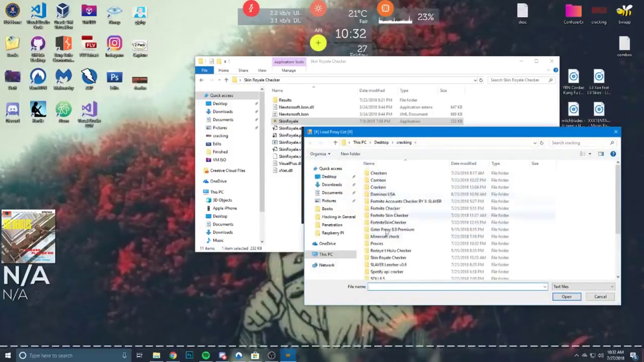The width and height of the screenshot is (644, 362).
Task: Click the Search cracking field in the dialog
Action: pos(583,143)
